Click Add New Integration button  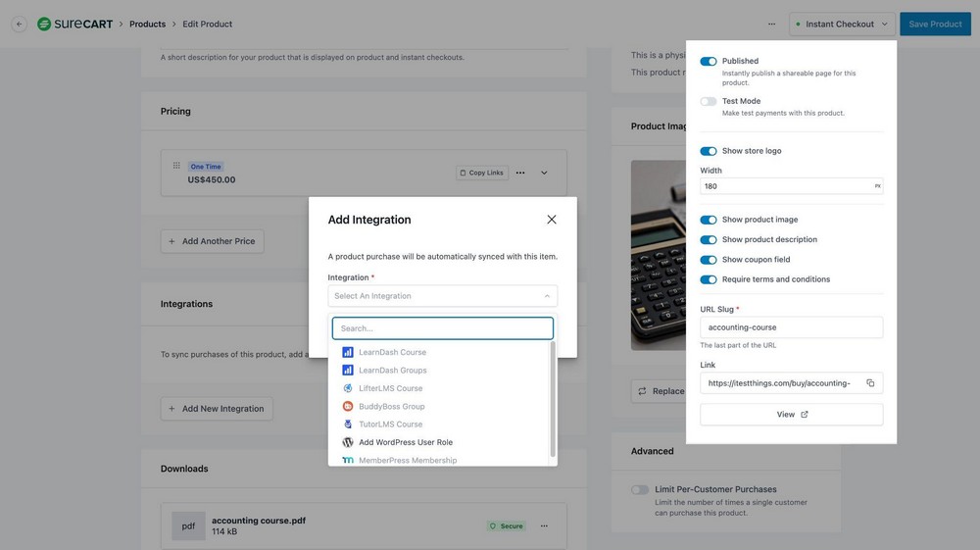[x=217, y=409]
